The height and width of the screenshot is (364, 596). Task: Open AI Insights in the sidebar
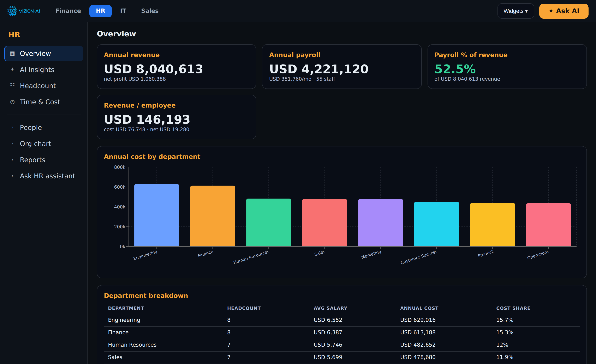point(44,69)
